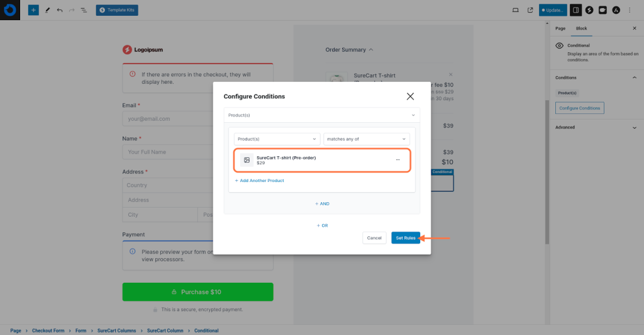Select the pencil Tools icon
This screenshot has width=644, height=335.
point(48,10)
